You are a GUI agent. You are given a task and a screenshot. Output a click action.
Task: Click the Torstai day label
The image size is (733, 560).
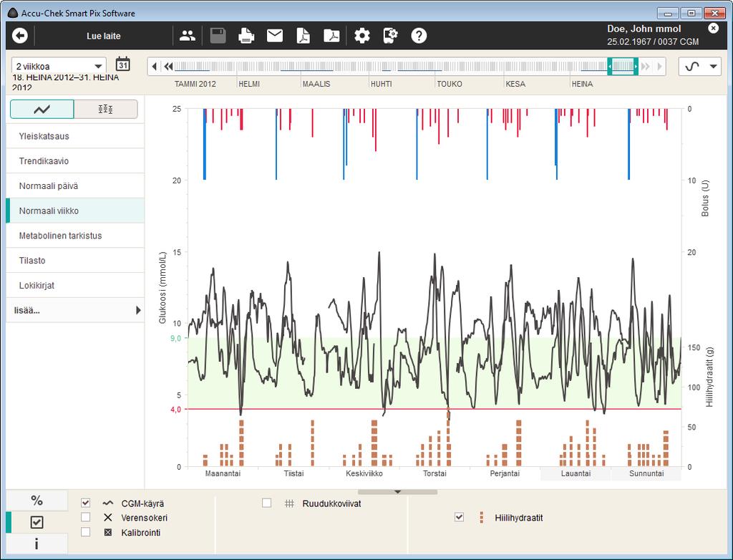point(435,473)
